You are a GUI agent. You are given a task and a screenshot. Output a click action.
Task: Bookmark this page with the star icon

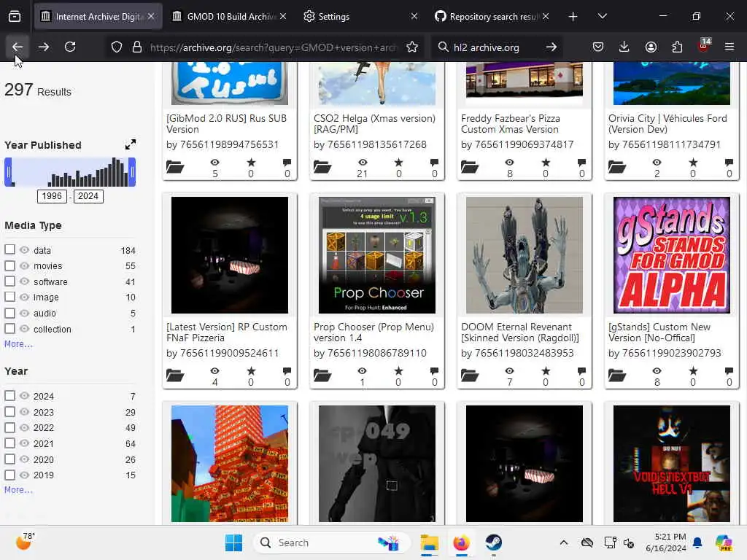click(x=412, y=47)
